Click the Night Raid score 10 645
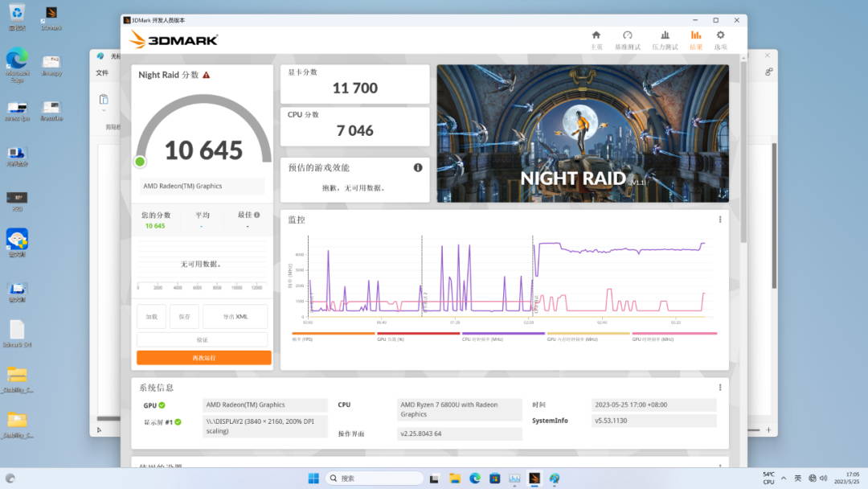 [203, 150]
